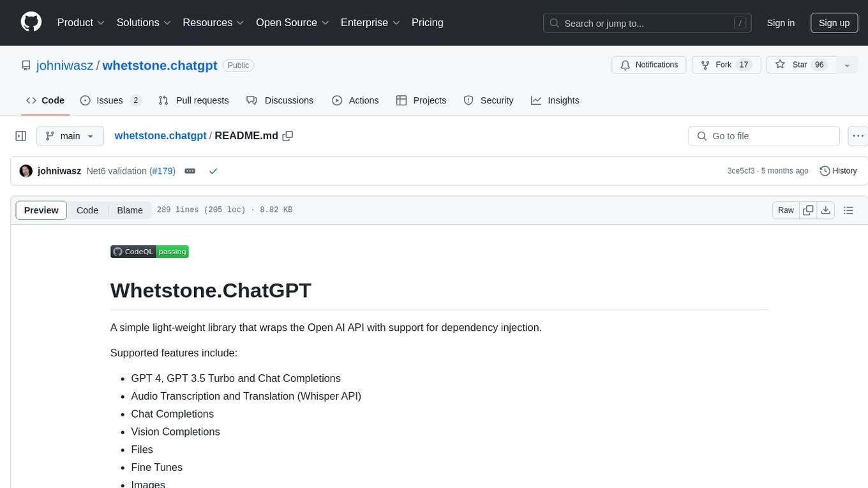Expand the Product menu
This screenshot has height=488, width=868.
pyautogui.click(x=81, y=22)
